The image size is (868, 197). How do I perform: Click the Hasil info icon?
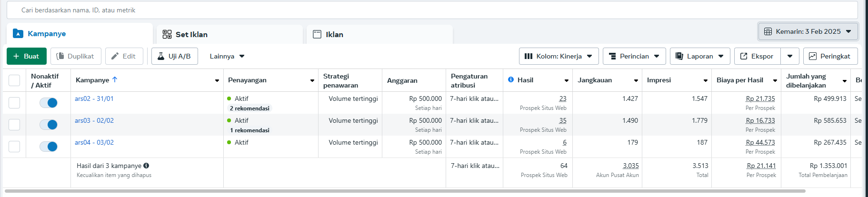point(511,79)
